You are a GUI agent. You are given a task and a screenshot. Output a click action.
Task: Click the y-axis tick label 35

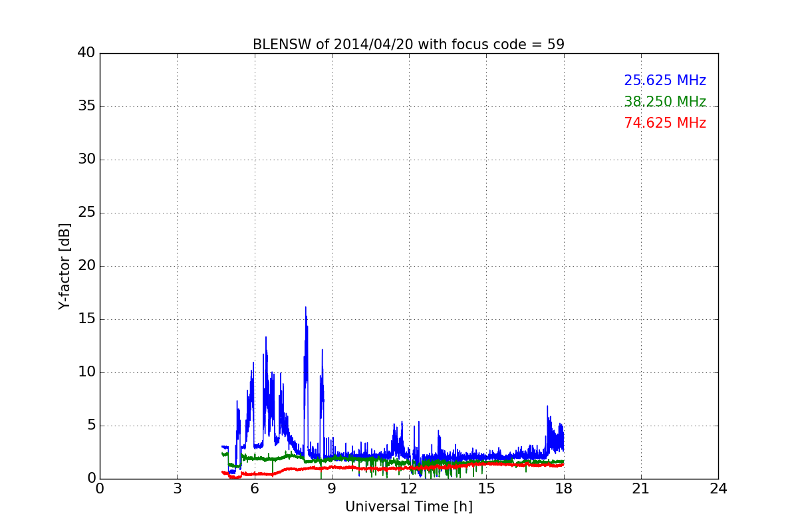coord(86,106)
